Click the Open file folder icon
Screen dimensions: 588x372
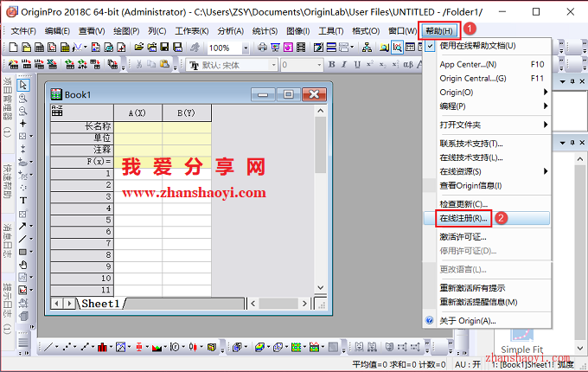pyautogui.click(x=139, y=48)
